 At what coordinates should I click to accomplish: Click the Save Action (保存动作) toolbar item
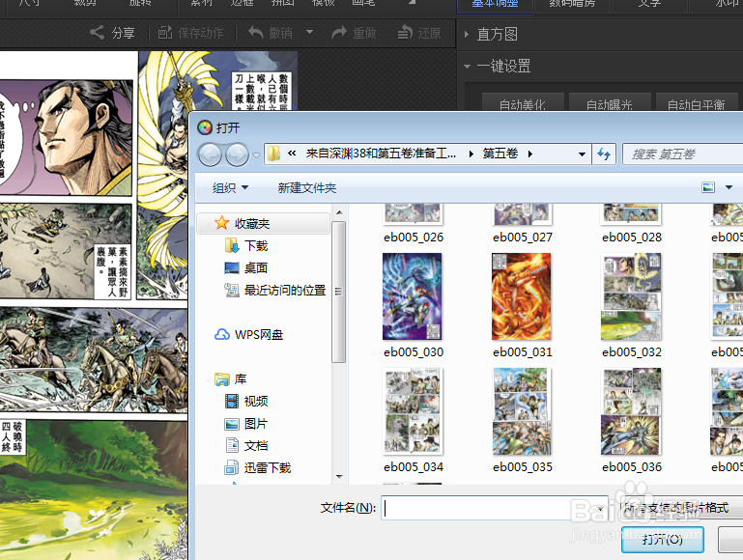point(190,33)
